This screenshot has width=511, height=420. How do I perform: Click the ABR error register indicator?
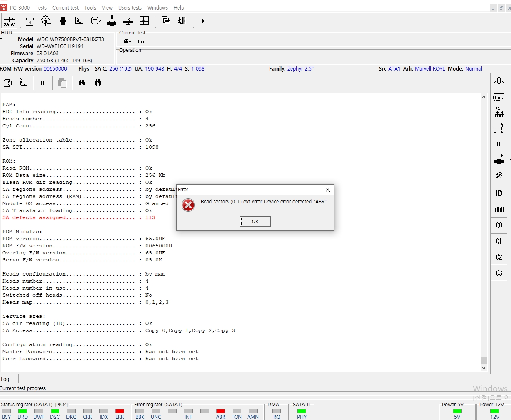(x=221, y=411)
